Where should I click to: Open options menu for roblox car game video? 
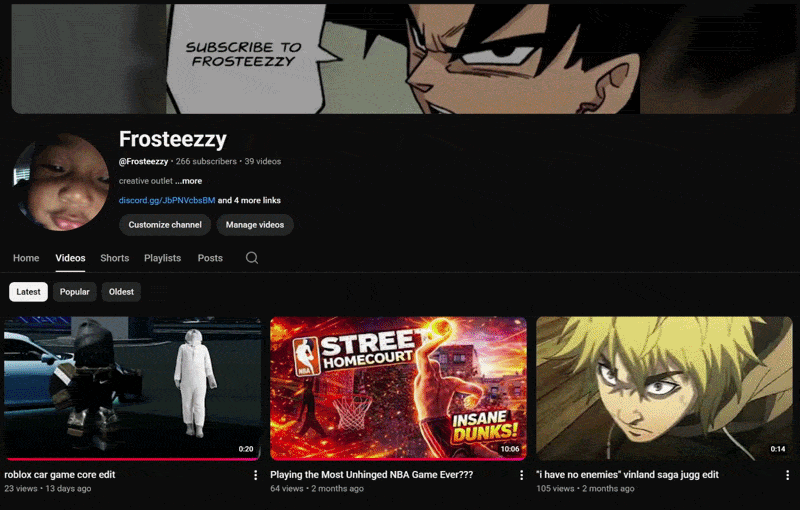[256, 475]
